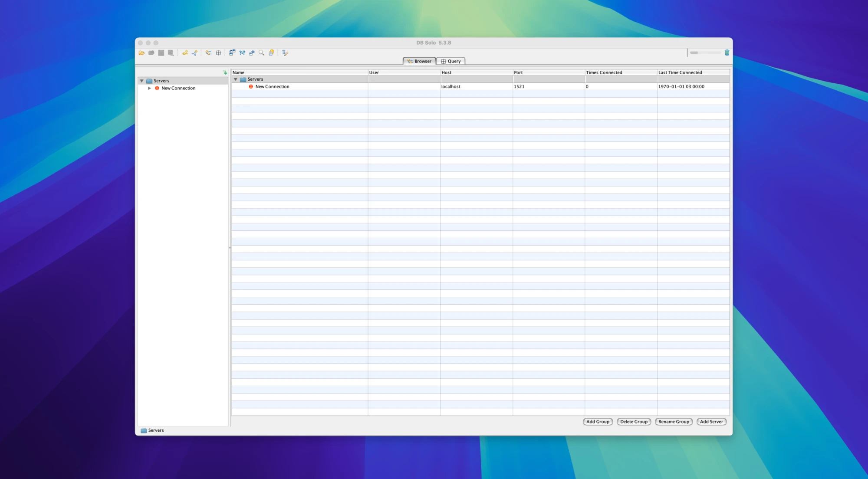
Task: Collapse Servers group in the table
Action: (x=236, y=79)
